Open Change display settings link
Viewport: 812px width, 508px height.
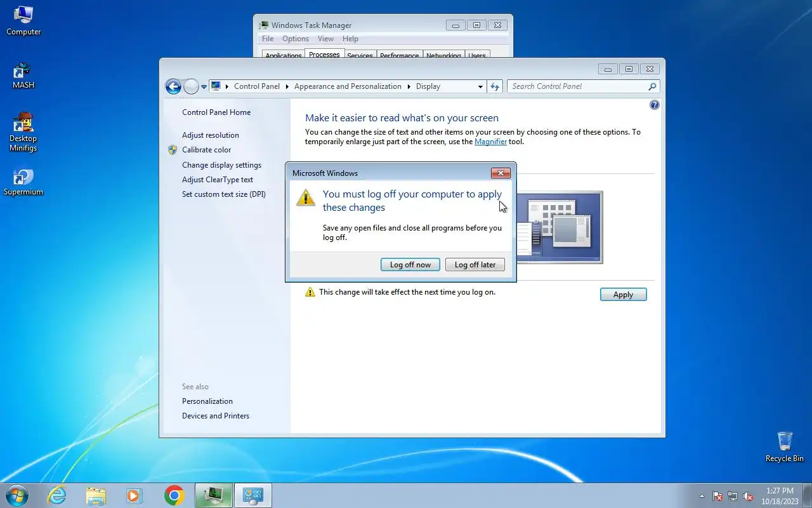tap(221, 165)
